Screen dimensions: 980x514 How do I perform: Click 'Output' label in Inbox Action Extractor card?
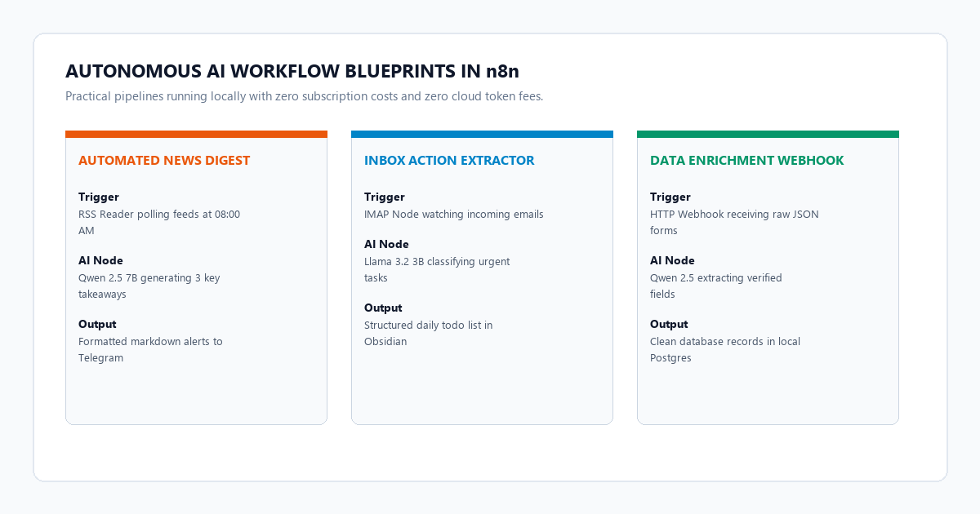383,308
